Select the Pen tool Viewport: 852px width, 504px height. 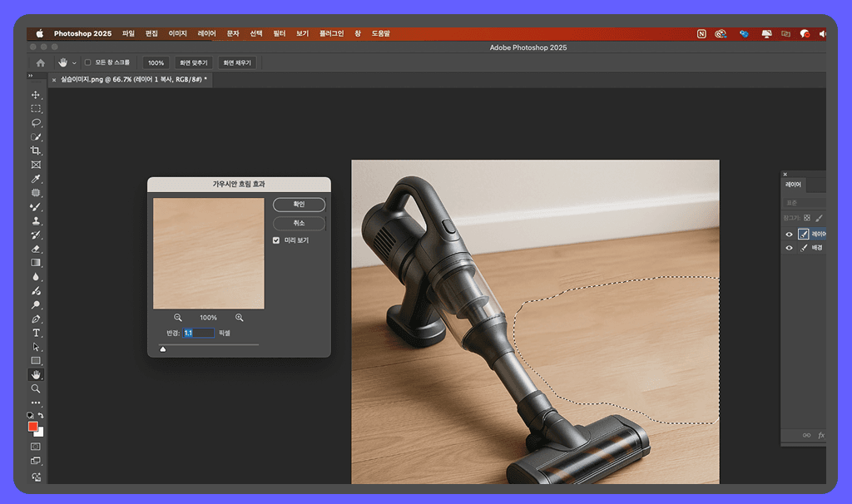pyautogui.click(x=36, y=319)
